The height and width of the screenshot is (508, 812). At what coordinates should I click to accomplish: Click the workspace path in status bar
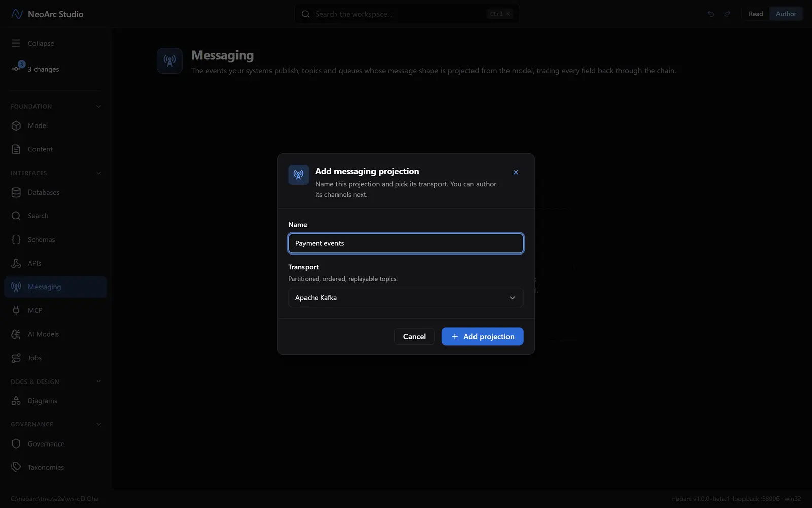pyautogui.click(x=55, y=499)
